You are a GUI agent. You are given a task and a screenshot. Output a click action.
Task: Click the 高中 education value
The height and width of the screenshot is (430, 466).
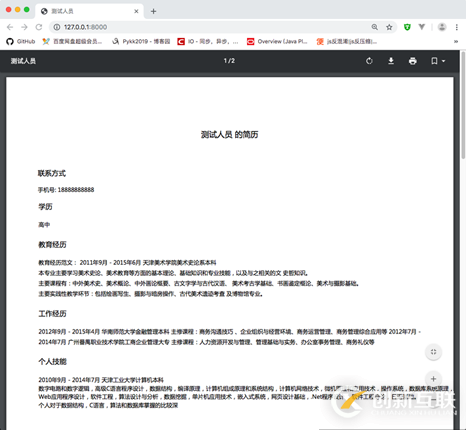44,225
